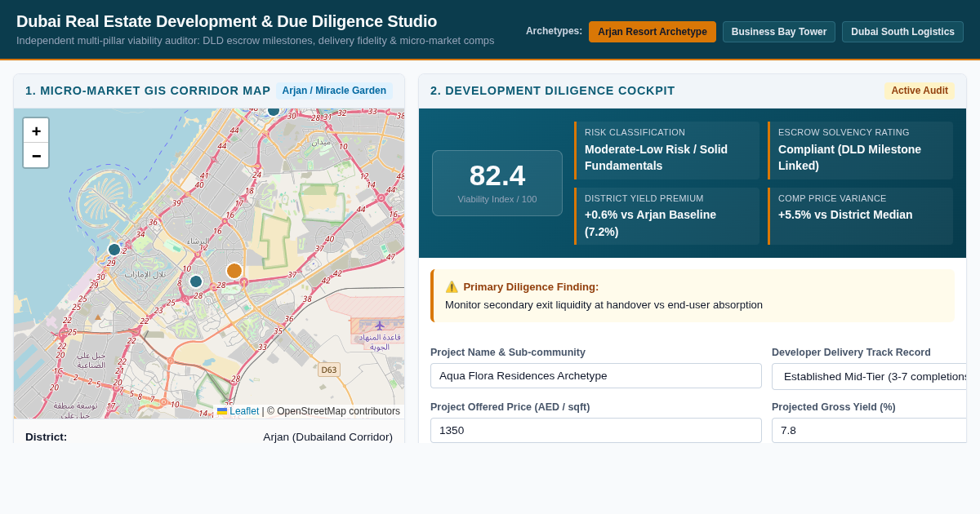Select the teal marker near Palm Jumeirah
980x514 pixels.
pyautogui.click(x=114, y=250)
